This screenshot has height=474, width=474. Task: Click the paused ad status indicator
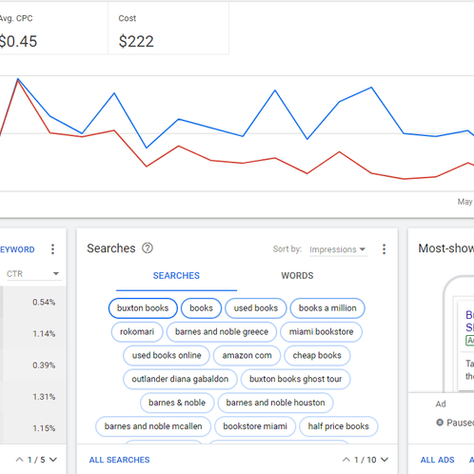pyautogui.click(x=455, y=423)
